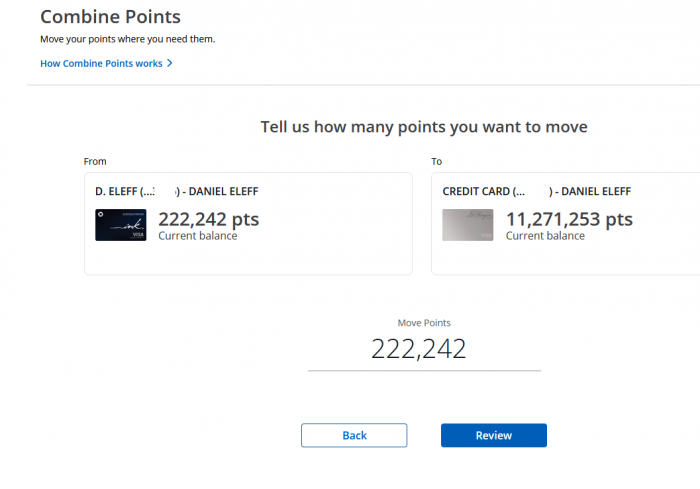Click the Ink business card image
Screen dimensions: 700x489
tap(121, 225)
